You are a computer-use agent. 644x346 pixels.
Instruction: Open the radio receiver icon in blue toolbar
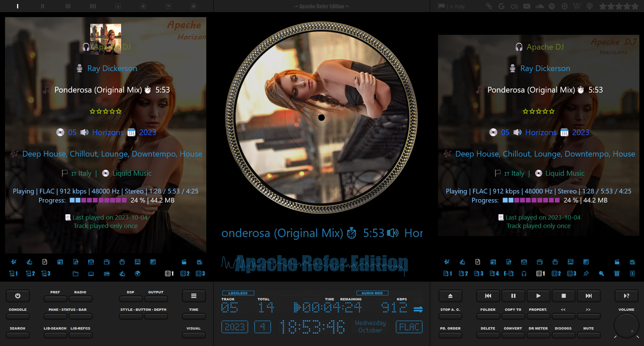pos(107,274)
